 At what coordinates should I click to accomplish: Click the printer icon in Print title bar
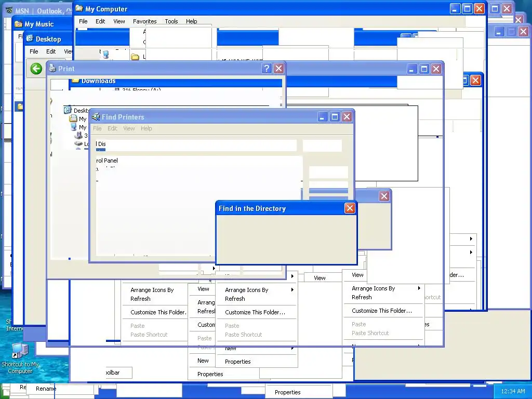click(x=52, y=68)
